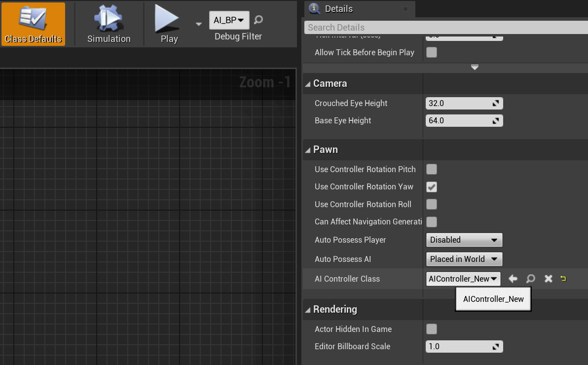Click the magnifier next to Debug Filter

258,20
